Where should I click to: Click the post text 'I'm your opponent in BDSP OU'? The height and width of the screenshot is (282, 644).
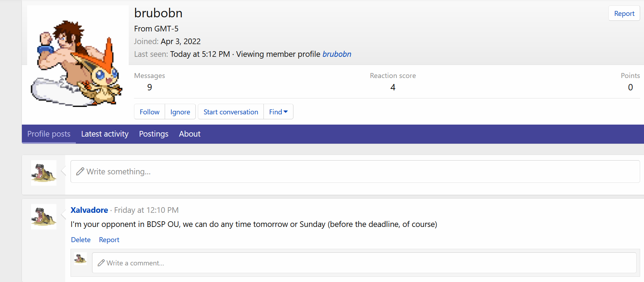click(x=125, y=224)
